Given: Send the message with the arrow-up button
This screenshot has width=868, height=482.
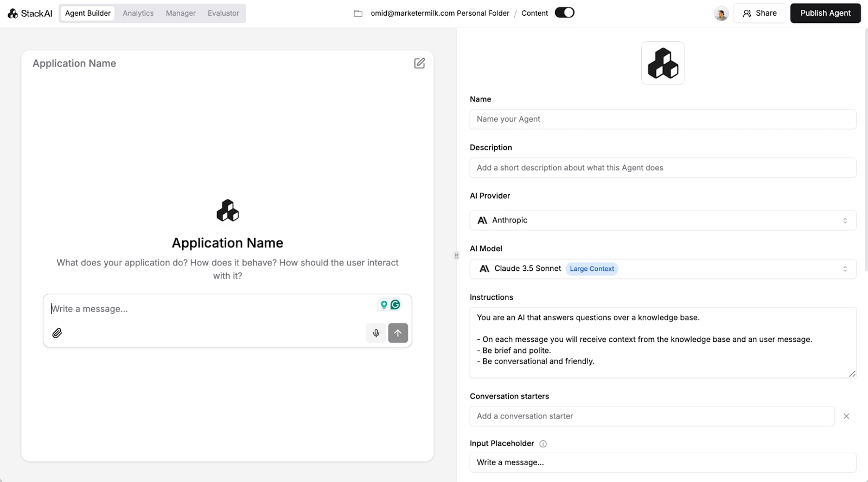Looking at the screenshot, I should click(x=398, y=333).
